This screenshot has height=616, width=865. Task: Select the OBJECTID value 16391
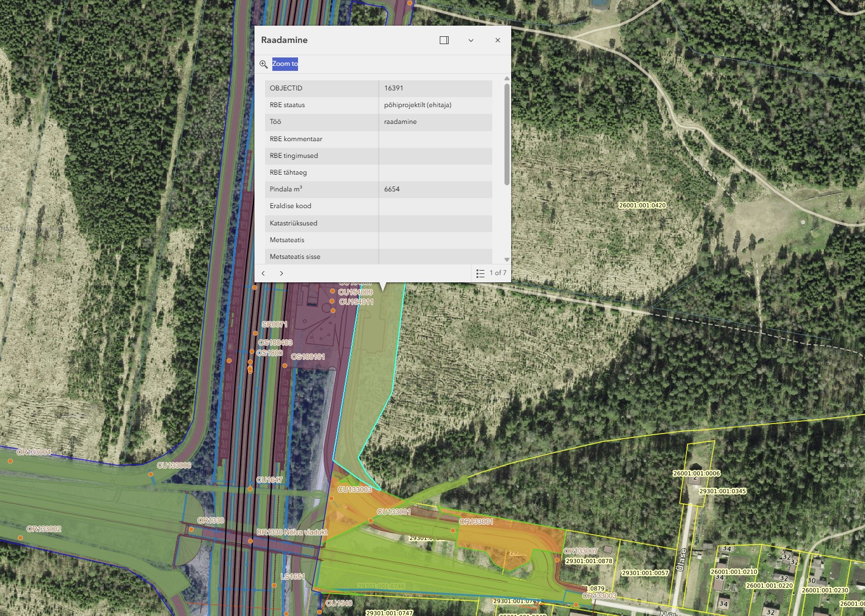[x=393, y=88]
